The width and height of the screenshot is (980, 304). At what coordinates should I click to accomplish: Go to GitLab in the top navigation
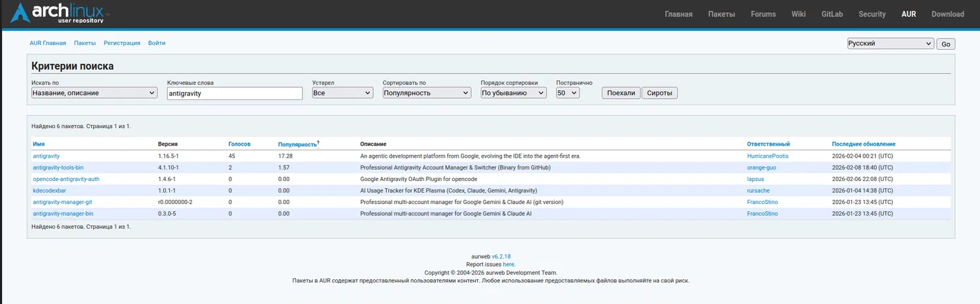pyautogui.click(x=832, y=14)
